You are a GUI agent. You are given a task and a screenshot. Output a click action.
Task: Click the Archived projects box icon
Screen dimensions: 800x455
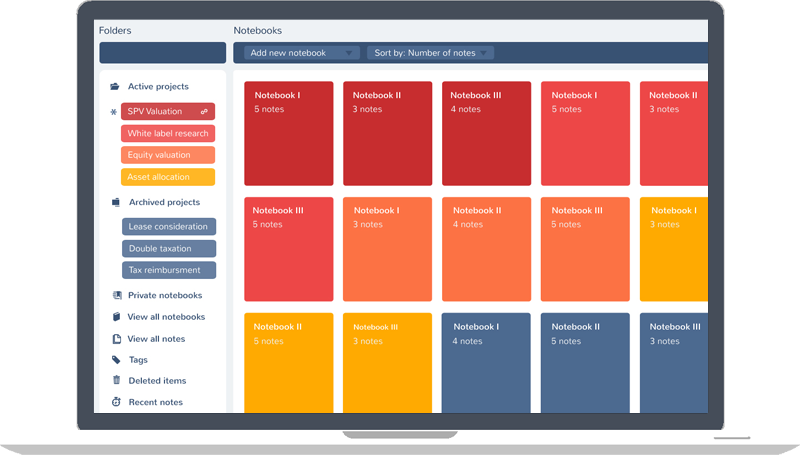[115, 203]
